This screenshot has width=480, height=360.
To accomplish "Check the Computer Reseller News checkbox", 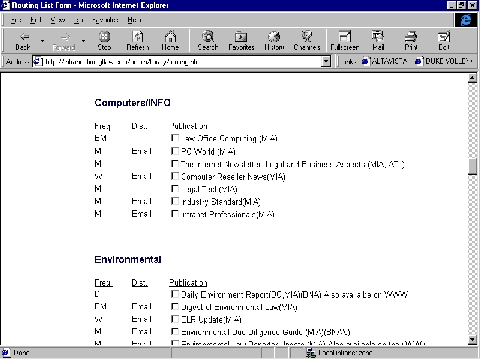I will 175,176.
